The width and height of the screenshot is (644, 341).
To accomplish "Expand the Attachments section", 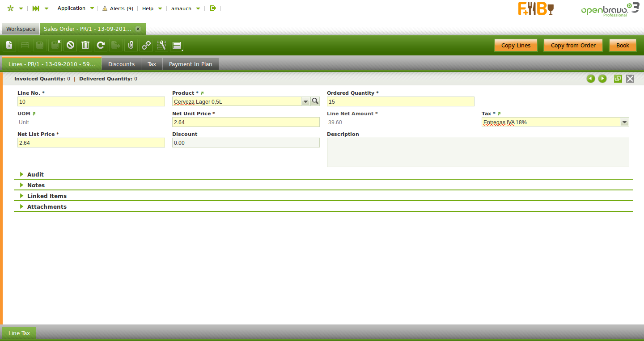I will (x=47, y=206).
